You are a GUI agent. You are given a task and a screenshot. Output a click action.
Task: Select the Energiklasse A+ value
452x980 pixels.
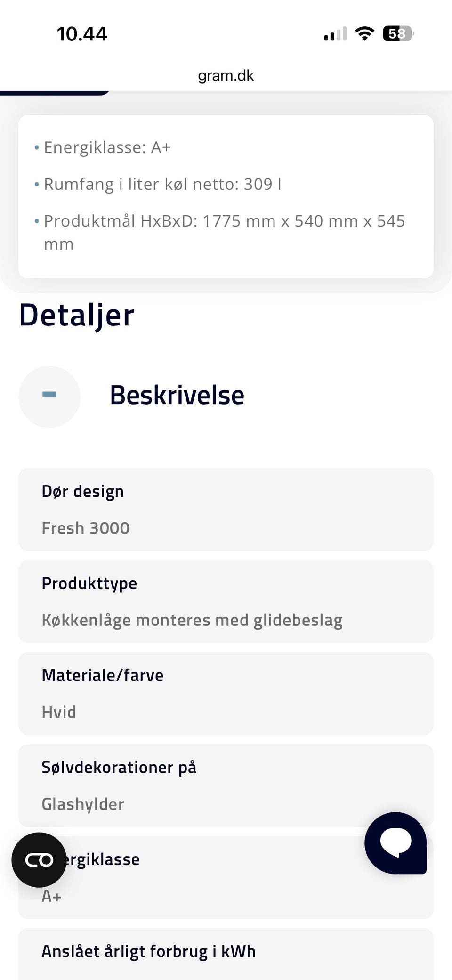tap(51, 895)
